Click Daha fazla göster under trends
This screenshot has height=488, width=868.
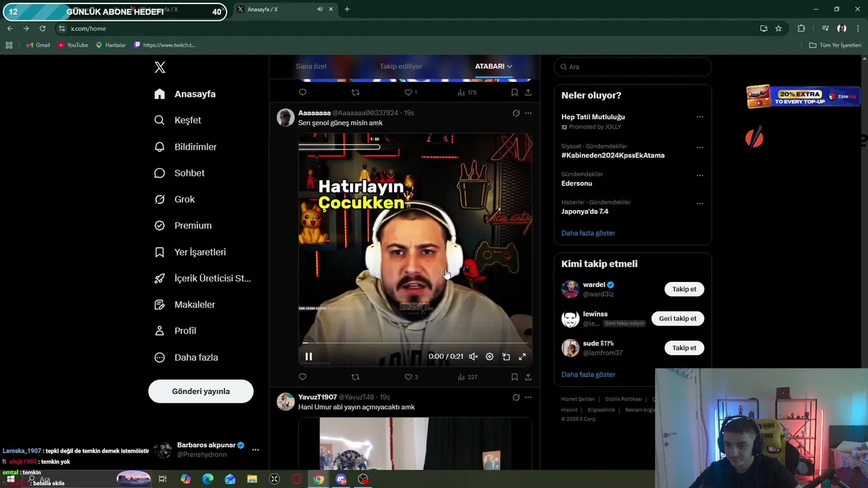point(588,233)
